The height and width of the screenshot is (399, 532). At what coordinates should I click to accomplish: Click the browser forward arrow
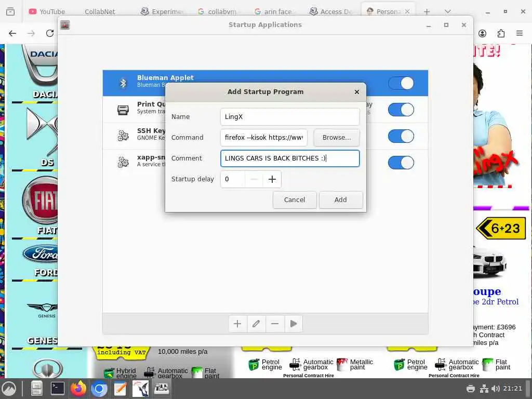coord(31,33)
